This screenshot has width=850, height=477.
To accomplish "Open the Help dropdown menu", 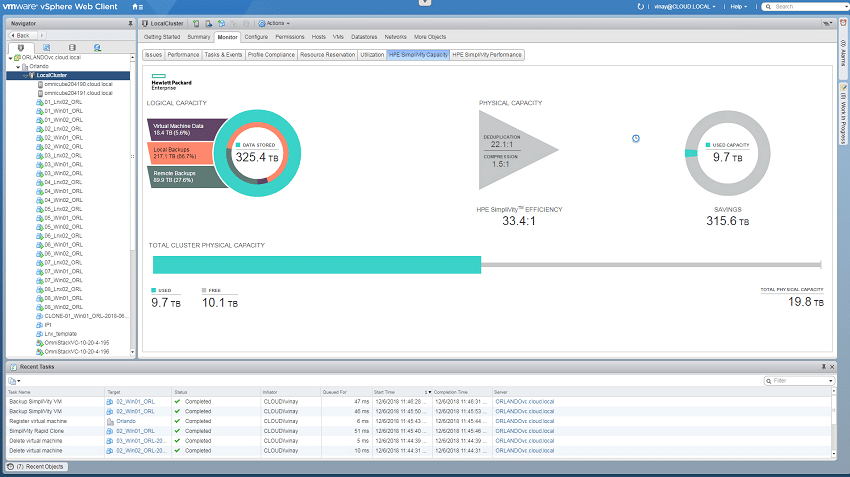I will (x=738, y=7).
